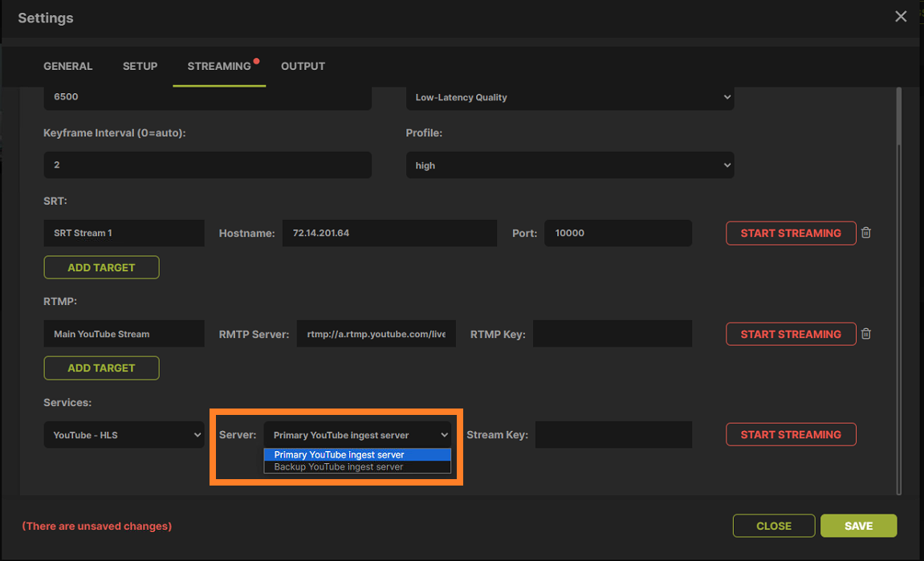
Task: Click the unsaved changes warning text
Action: tap(96, 526)
